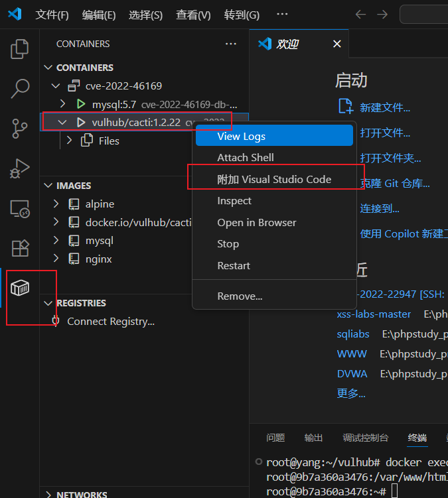Click the running icon for vulhub/cacti:1.2.22
Viewport: 448px width, 498px height.
(x=81, y=122)
